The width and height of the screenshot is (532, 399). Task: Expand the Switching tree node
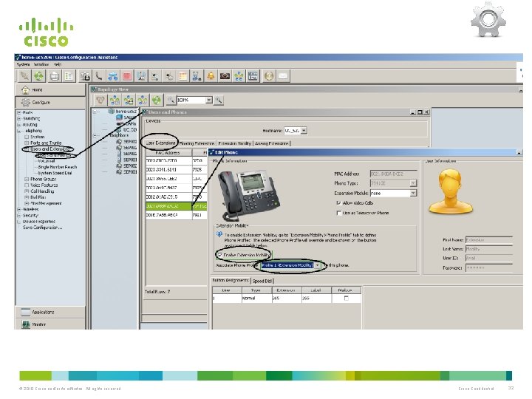click(19, 118)
